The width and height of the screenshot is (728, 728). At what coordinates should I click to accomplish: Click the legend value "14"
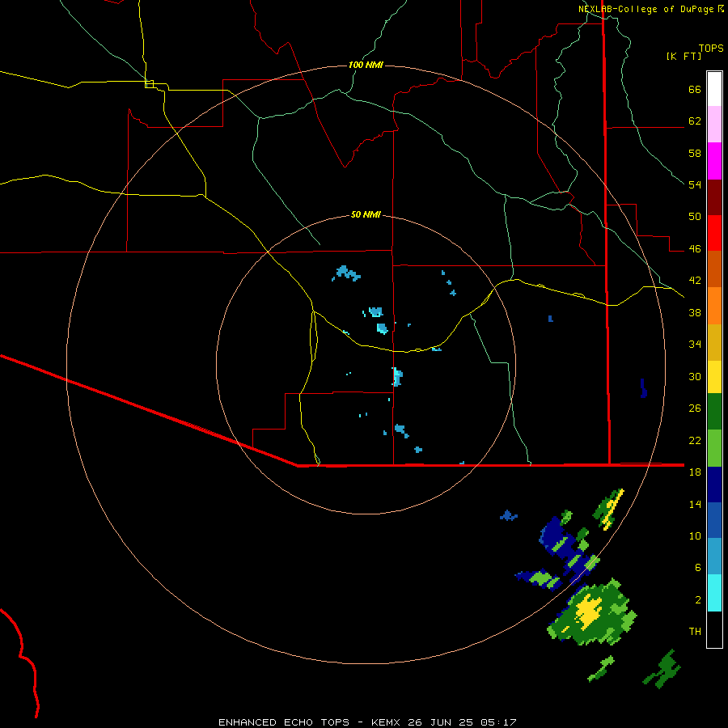coord(695,504)
